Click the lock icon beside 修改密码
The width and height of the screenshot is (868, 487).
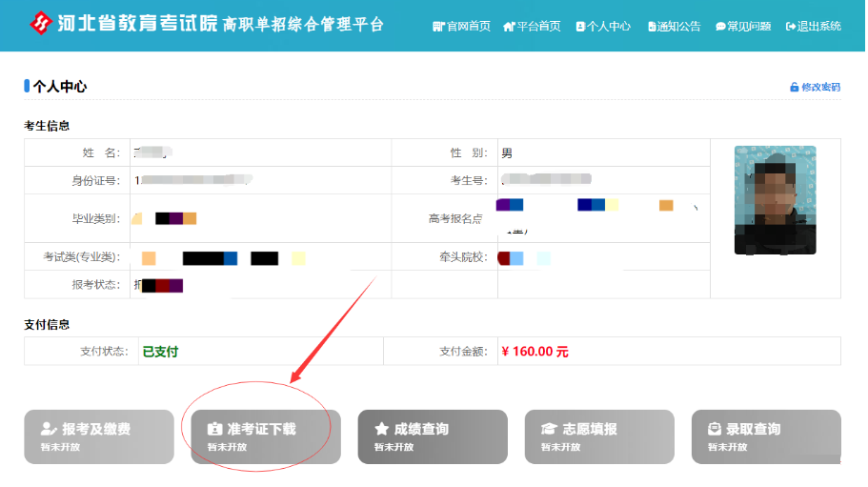point(794,88)
